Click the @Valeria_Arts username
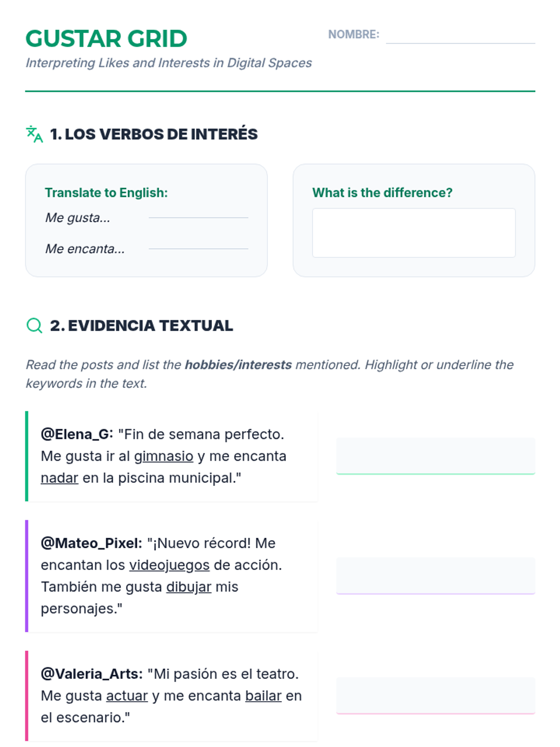 click(92, 674)
